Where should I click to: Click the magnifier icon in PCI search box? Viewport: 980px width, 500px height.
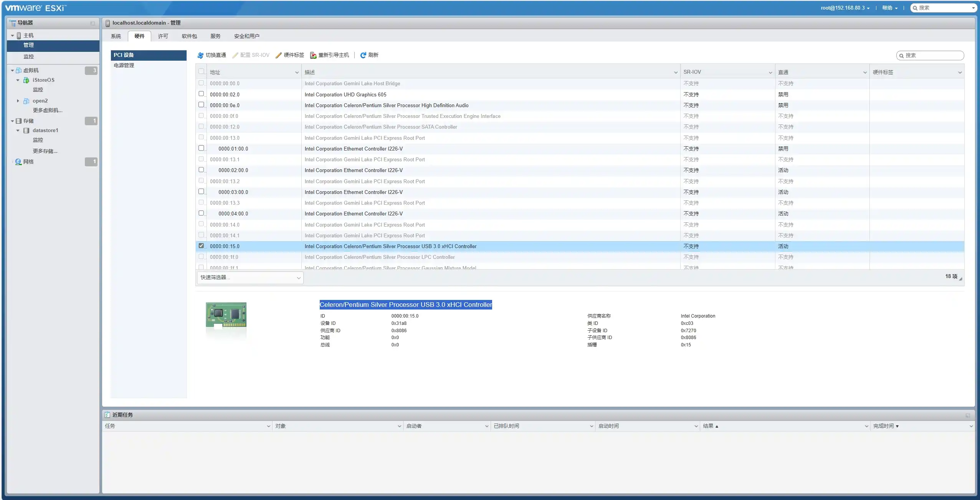tap(901, 56)
